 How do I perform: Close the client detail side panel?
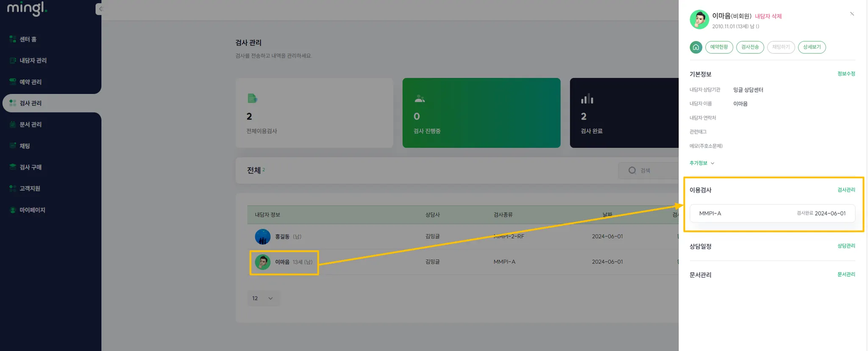(852, 14)
